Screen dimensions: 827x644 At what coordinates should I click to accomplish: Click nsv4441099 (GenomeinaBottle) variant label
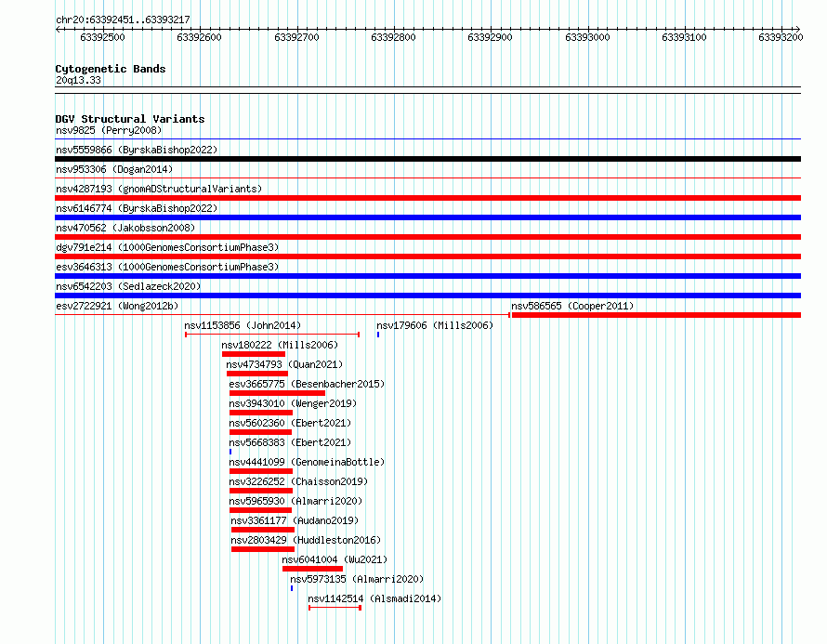pyautogui.click(x=307, y=462)
